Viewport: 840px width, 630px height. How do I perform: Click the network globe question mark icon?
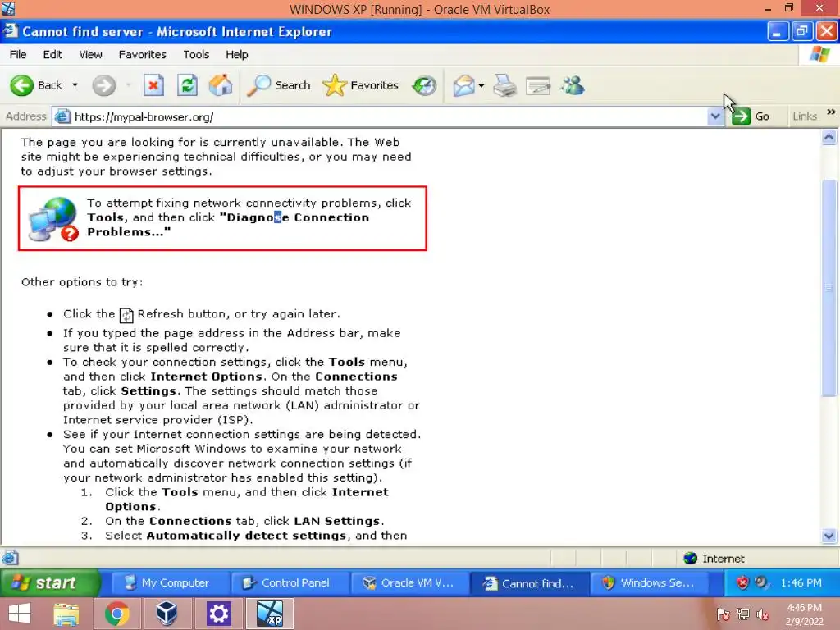[x=53, y=218]
